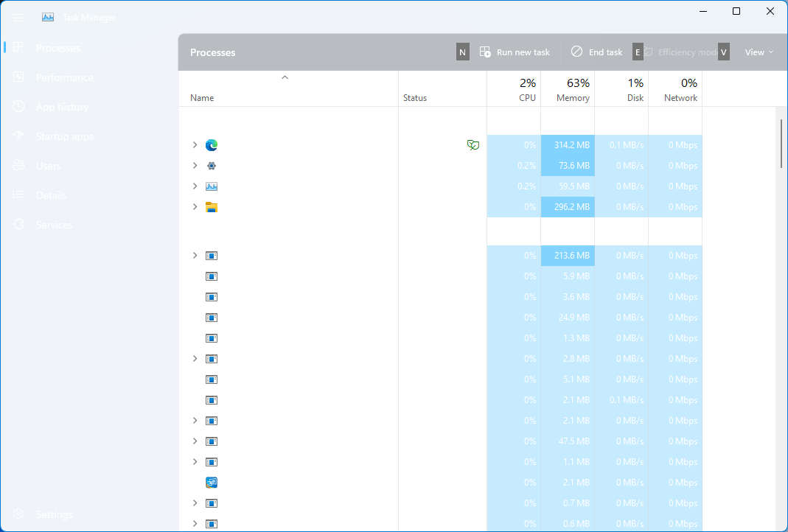The height and width of the screenshot is (532, 788).
Task: Select the Task Manager process icon in list
Action: point(212,186)
